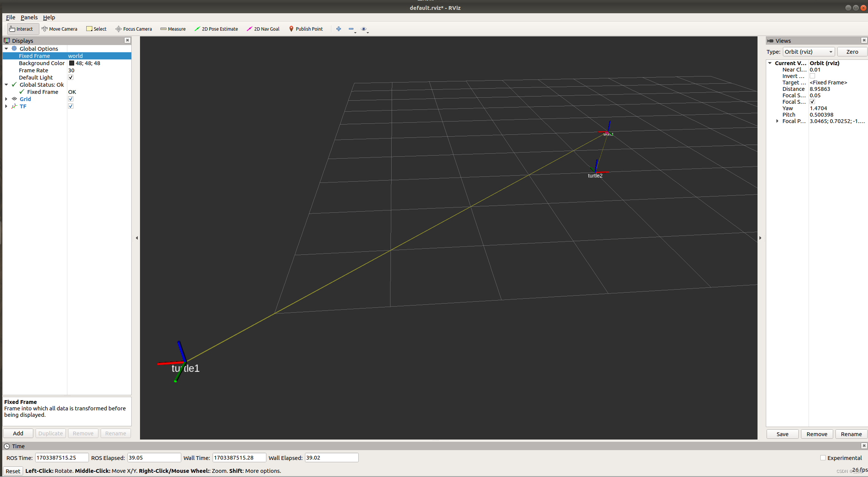The image size is (868, 477).
Task: Click the Background Color swatch
Action: 71,63
